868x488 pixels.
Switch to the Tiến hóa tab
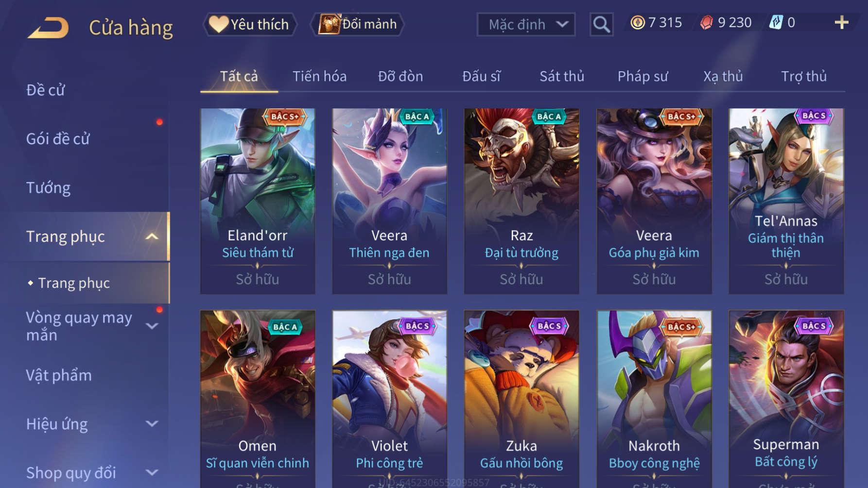(319, 76)
